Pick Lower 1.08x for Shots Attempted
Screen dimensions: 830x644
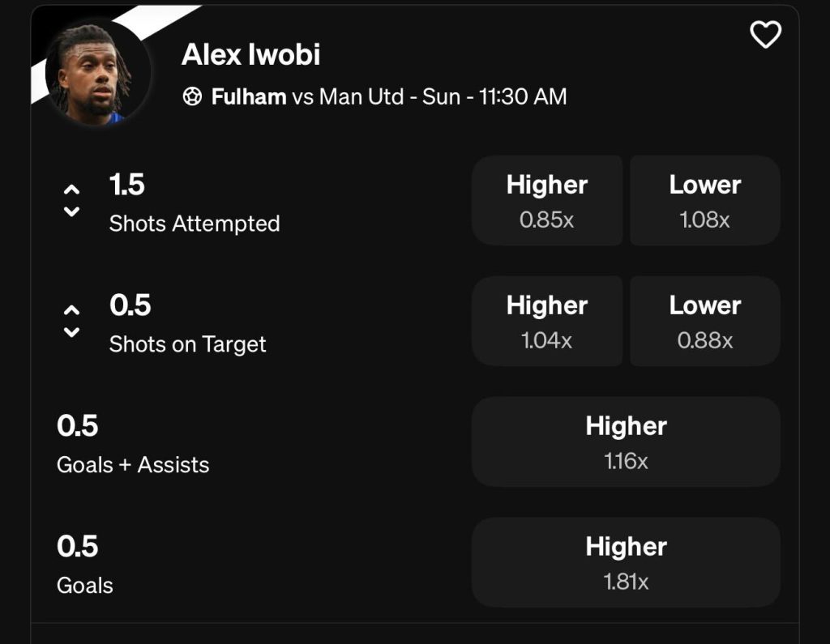pos(704,201)
